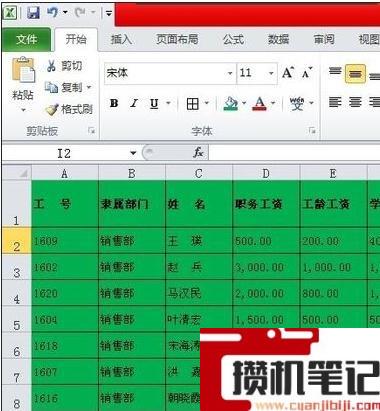Open the 剪贴板 dialog launcher
Image resolution: width=380 pixels, height=411 pixels.
coord(91,131)
